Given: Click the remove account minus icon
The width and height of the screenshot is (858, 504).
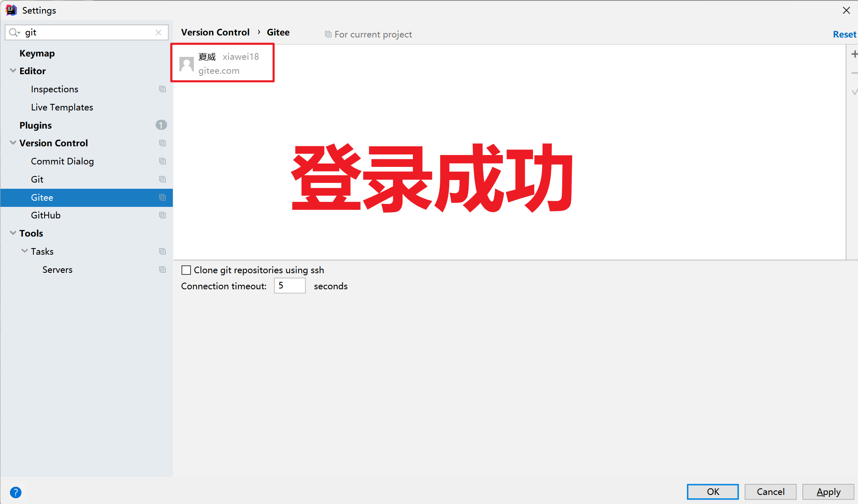Looking at the screenshot, I should (x=854, y=73).
